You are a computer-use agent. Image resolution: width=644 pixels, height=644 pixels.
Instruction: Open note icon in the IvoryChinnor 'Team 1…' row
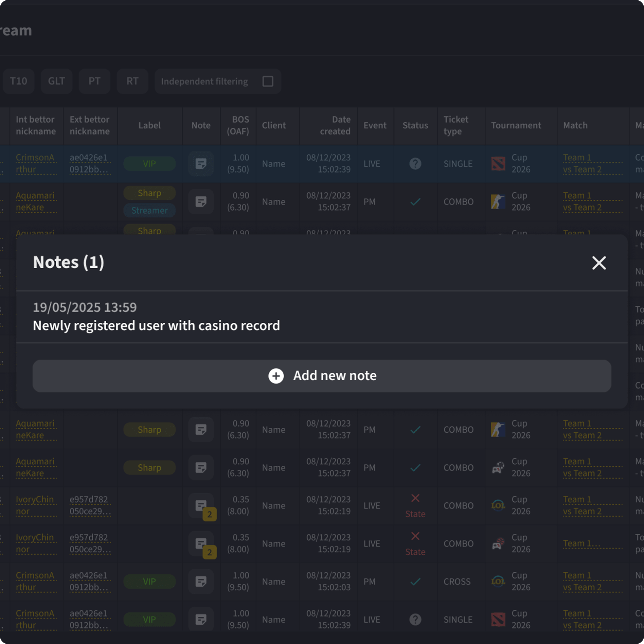point(201,544)
